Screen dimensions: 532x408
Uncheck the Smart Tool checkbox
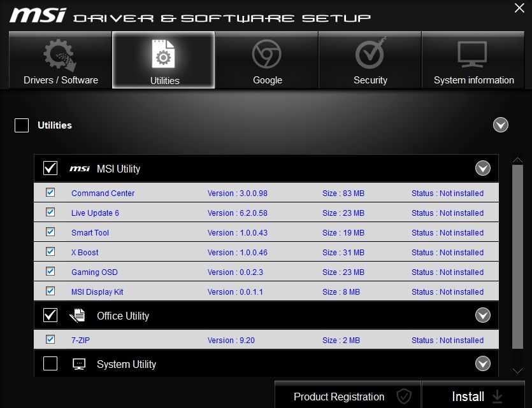coord(50,232)
